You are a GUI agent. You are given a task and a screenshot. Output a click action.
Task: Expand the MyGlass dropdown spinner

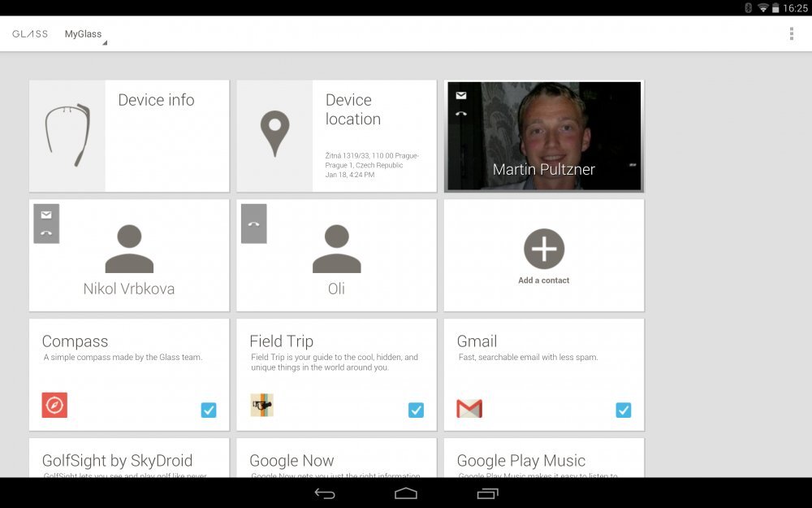tap(84, 34)
